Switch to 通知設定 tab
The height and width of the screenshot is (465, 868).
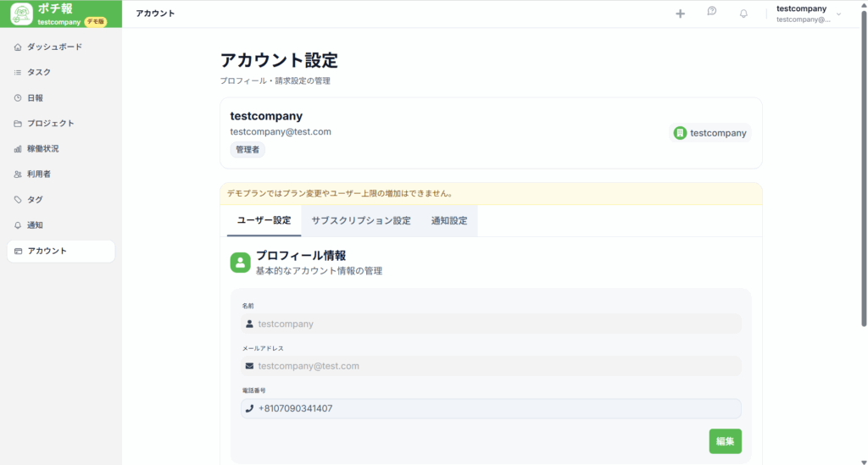[448, 220]
